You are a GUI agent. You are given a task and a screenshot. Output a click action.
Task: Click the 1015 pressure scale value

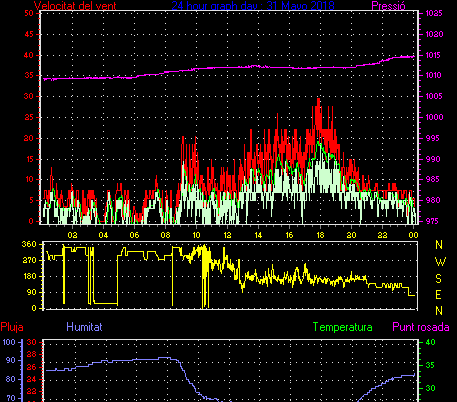(x=434, y=55)
